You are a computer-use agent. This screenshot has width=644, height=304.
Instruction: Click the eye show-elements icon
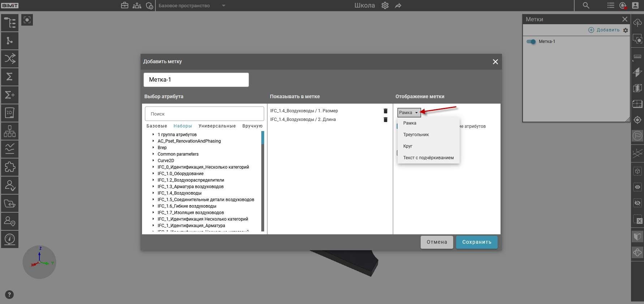tap(637, 187)
